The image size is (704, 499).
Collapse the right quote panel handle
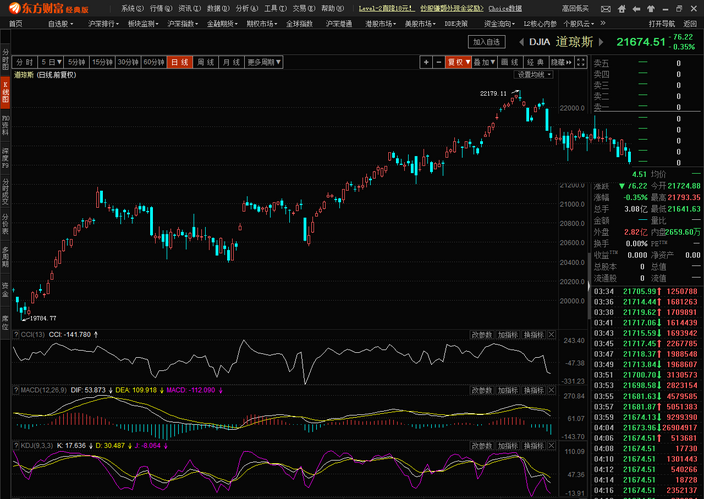pos(589,286)
